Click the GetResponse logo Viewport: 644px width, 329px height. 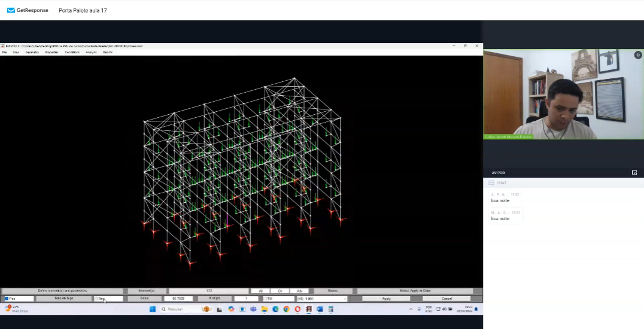coord(28,10)
